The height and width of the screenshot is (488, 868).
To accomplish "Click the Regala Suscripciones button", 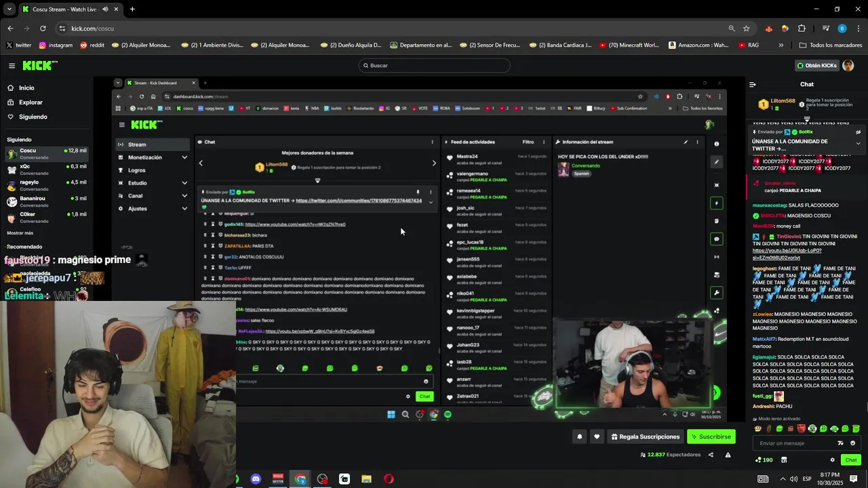I will 646,437.
